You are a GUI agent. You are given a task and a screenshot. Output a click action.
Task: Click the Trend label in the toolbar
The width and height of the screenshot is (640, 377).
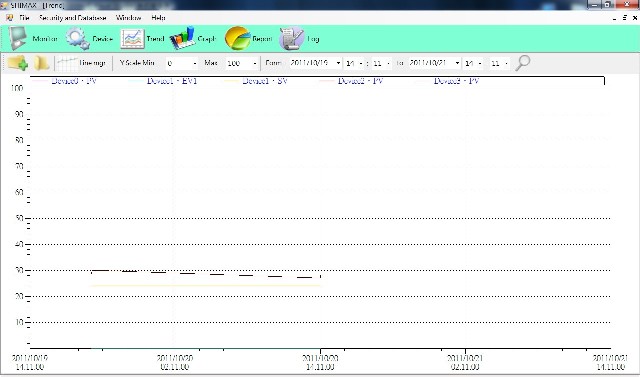[x=155, y=39]
